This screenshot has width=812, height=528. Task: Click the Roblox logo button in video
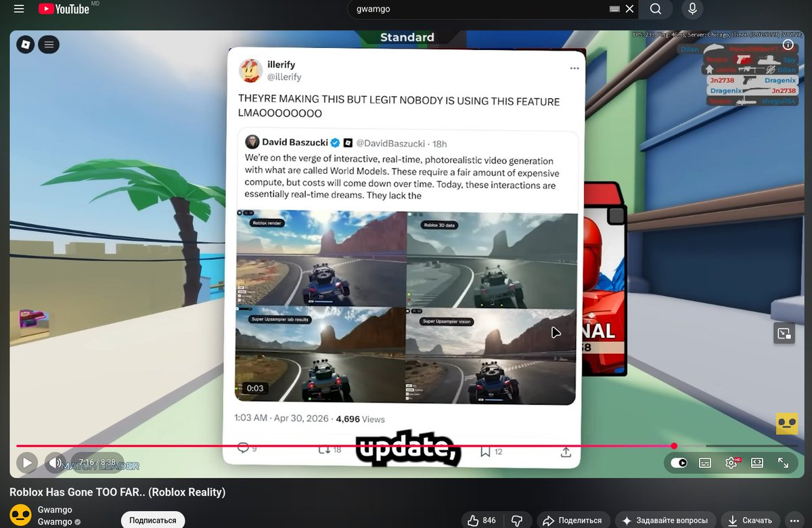coord(26,45)
